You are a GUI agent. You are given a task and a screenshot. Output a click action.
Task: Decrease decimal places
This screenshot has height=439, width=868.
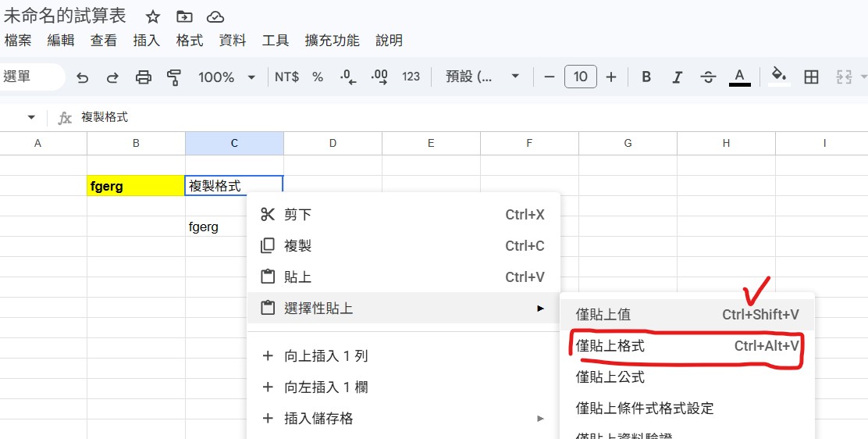tap(348, 77)
